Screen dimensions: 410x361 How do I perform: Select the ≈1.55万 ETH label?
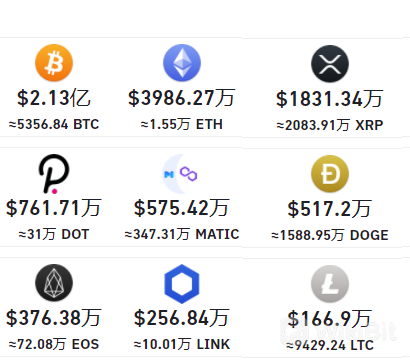(x=182, y=124)
